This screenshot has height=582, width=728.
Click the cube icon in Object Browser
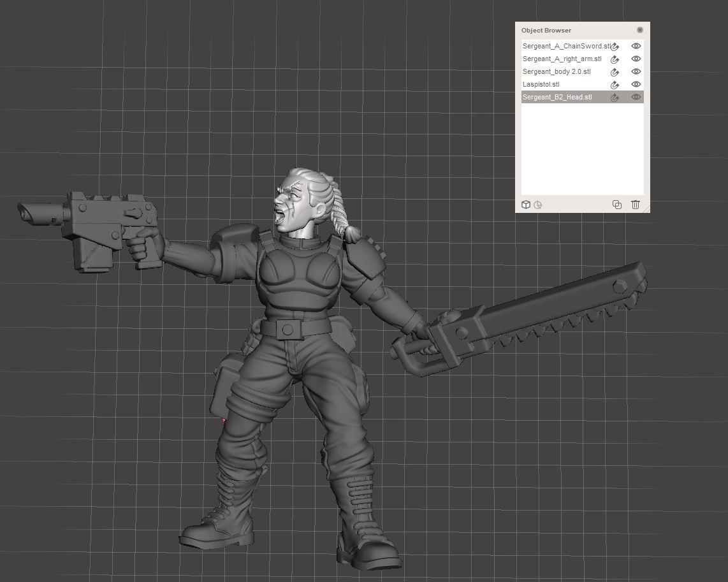[x=526, y=205]
